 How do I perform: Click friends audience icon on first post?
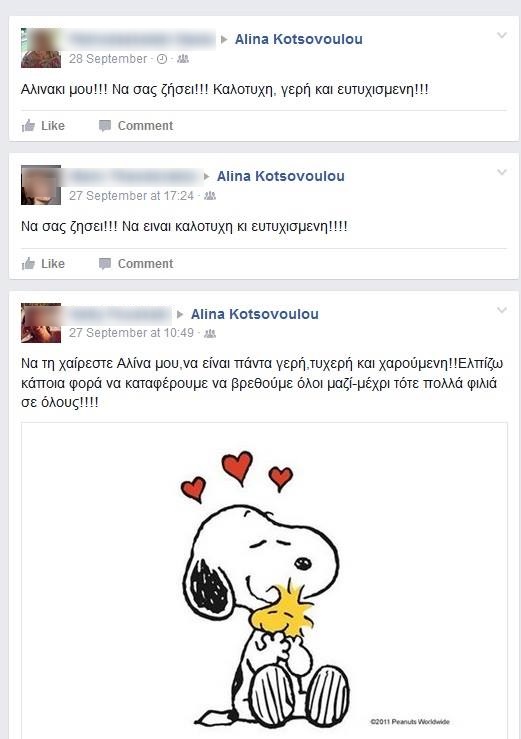click(x=183, y=59)
